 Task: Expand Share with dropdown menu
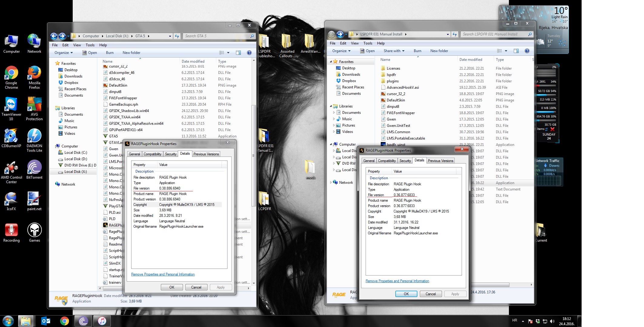point(394,51)
